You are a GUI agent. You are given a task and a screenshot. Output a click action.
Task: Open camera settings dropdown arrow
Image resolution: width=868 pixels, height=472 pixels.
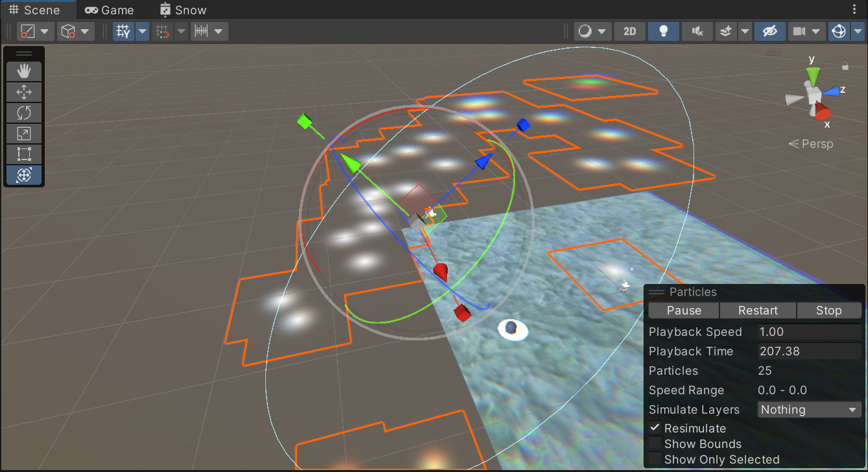click(x=817, y=31)
